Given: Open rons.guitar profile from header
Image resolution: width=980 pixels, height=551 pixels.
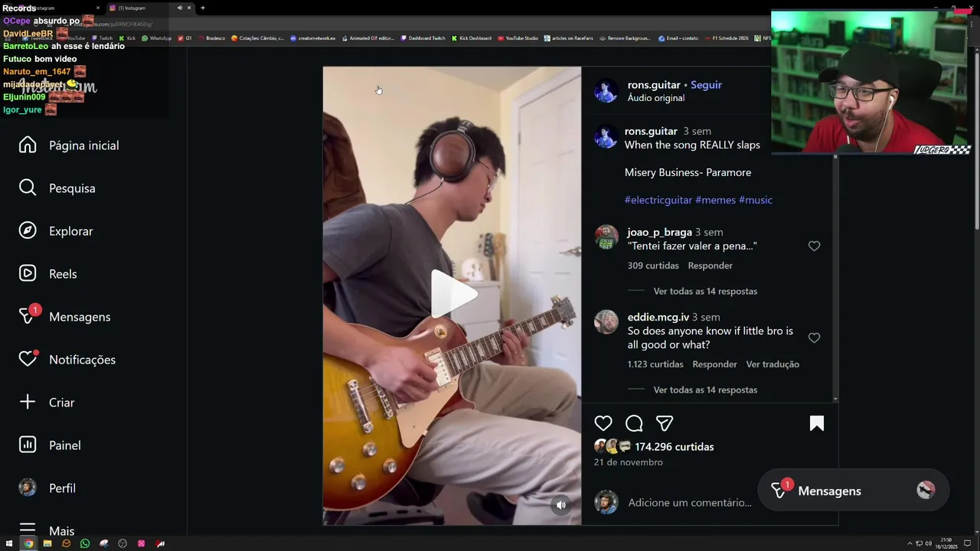Looking at the screenshot, I should 654,85.
